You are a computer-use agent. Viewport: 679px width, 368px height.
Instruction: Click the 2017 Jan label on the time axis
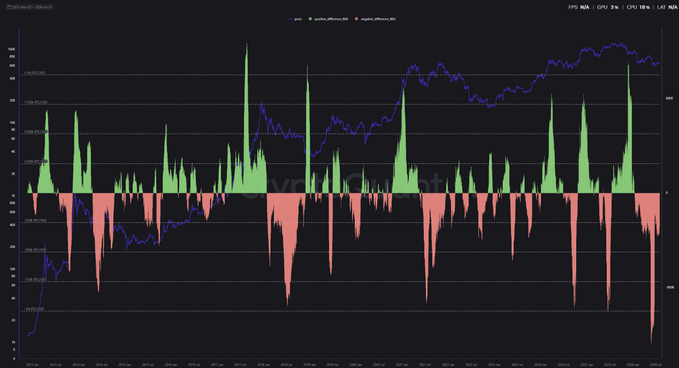pyautogui.click(x=217, y=365)
